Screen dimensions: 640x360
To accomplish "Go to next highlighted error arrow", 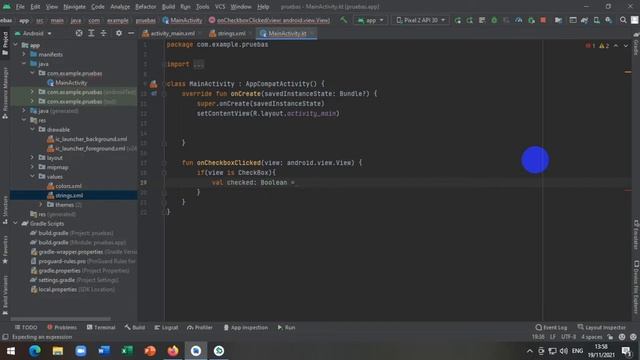I will pyautogui.click(x=626, y=46).
